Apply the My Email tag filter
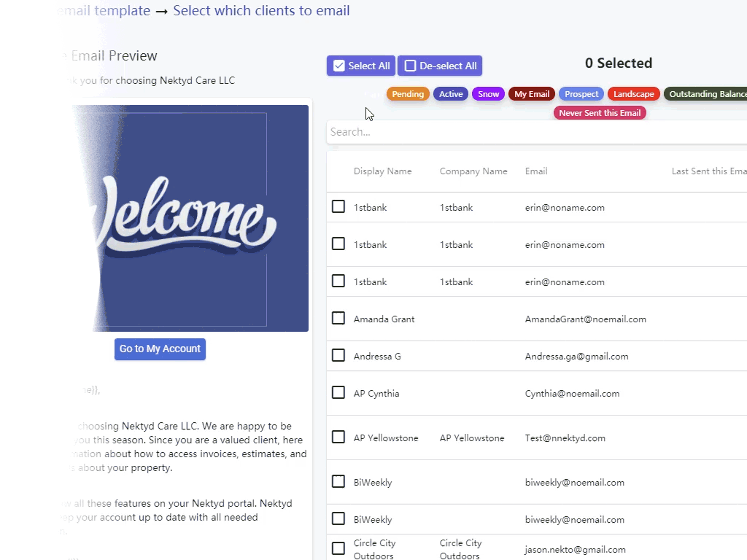 click(531, 93)
